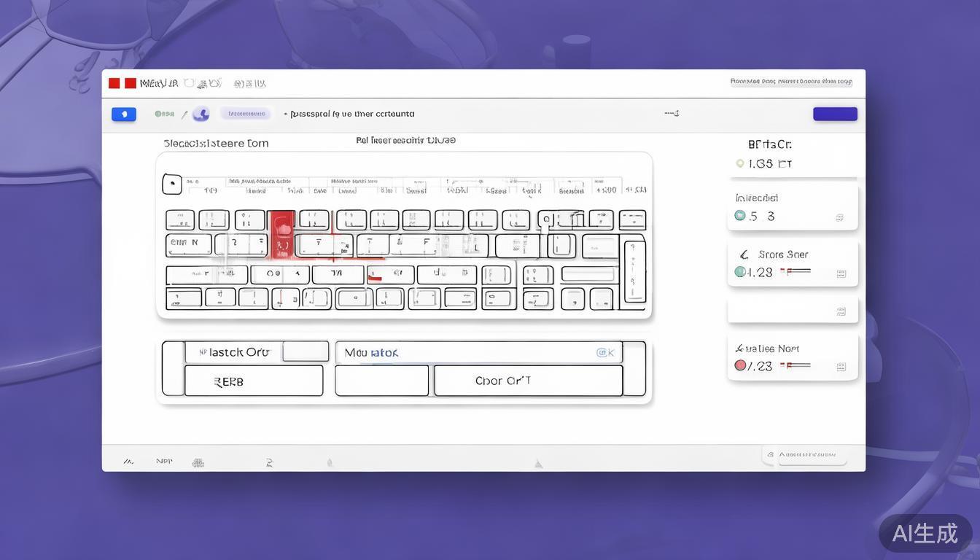This screenshot has height=560, width=980.
Task: Click the red slider in Srore Sner card
Action: click(x=796, y=271)
